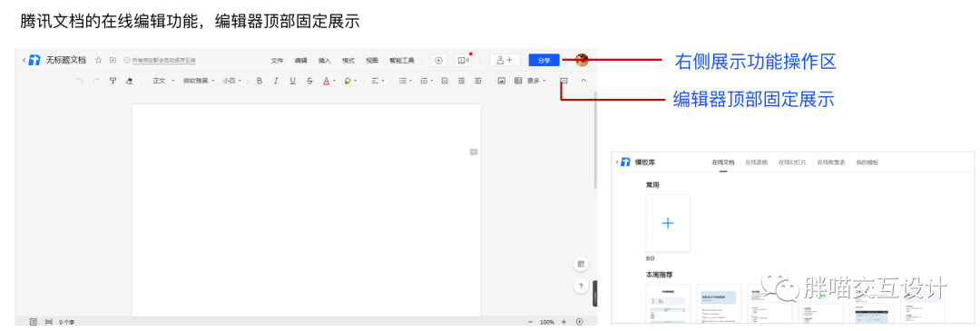Viewport: 980px width, 331px height.
Task: Click the second indent icon before the image icon
Action: click(x=478, y=81)
